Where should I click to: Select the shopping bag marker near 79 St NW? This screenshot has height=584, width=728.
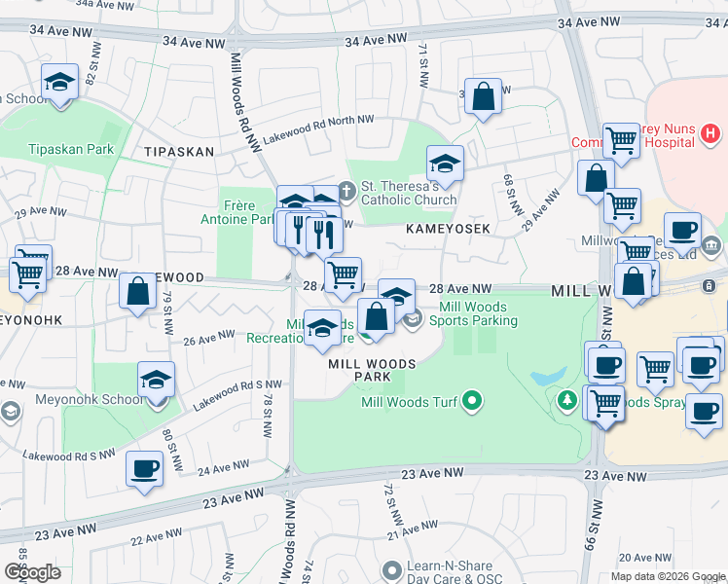(138, 289)
